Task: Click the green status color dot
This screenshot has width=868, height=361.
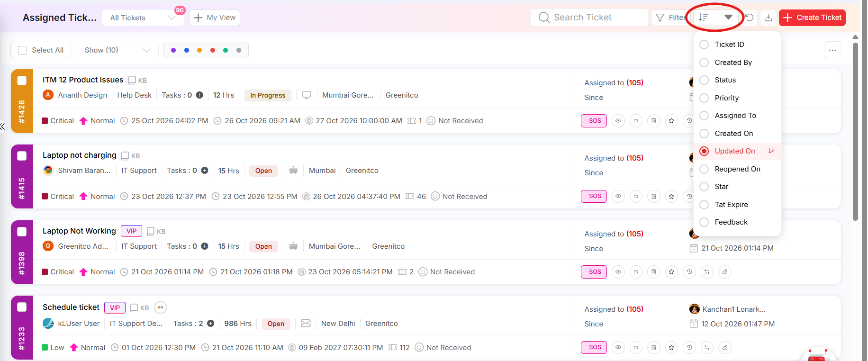Action: coord(226,50)
